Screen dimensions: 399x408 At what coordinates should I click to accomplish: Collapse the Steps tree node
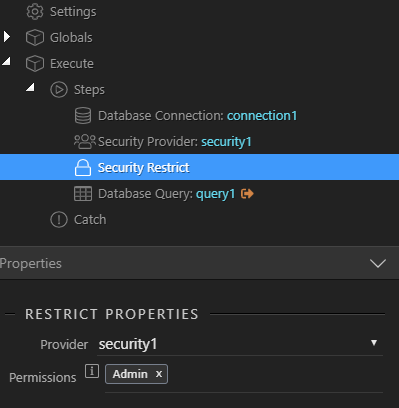(x=31, y=87)
